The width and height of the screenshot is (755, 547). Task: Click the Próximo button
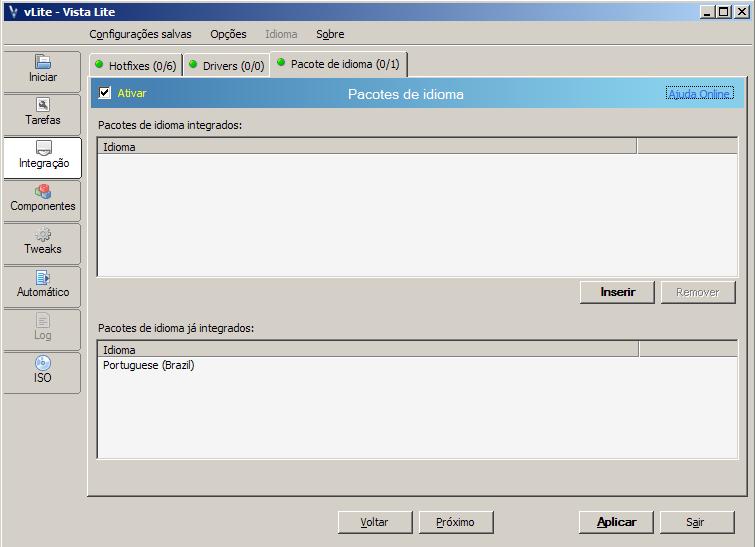pos(456,522)
